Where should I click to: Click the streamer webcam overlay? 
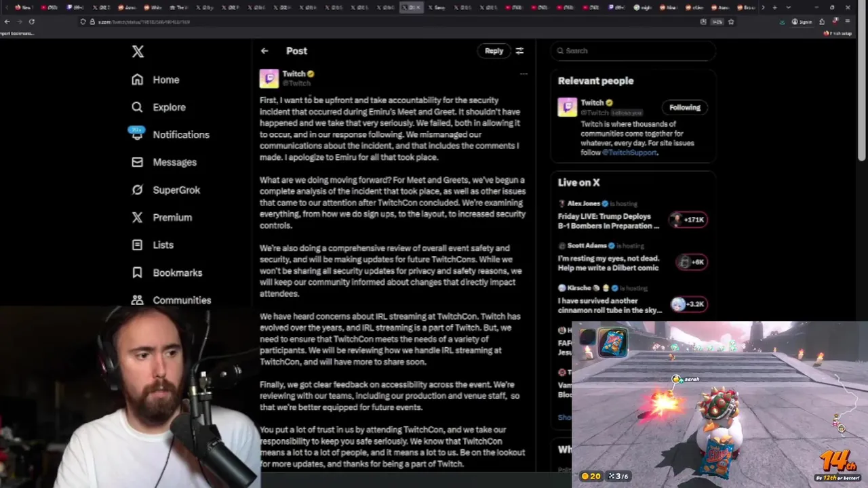(129, 396)
